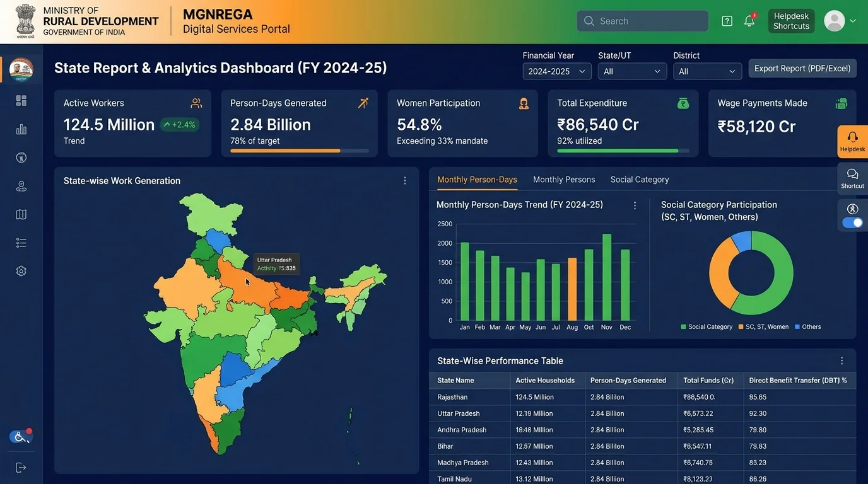Open the District dropdown

708,71
